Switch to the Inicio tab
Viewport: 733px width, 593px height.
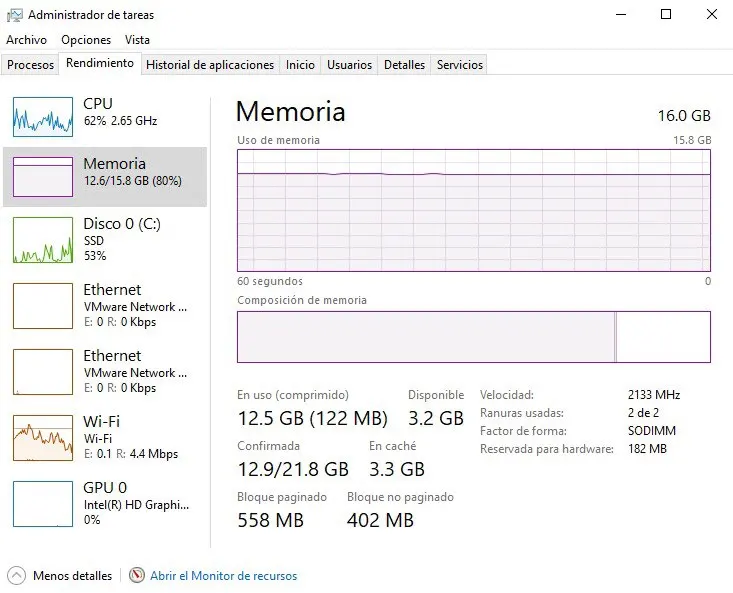pyautogui.click(x=300, y=65)
